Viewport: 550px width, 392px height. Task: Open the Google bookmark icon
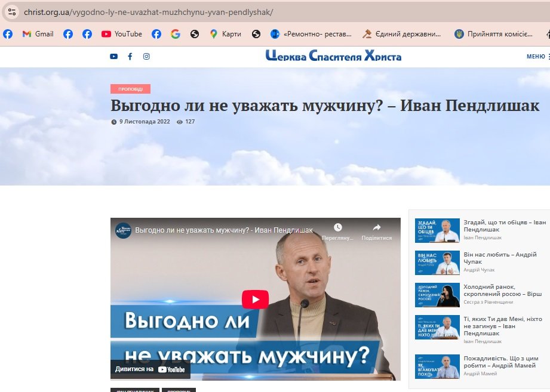pos(176,34)
